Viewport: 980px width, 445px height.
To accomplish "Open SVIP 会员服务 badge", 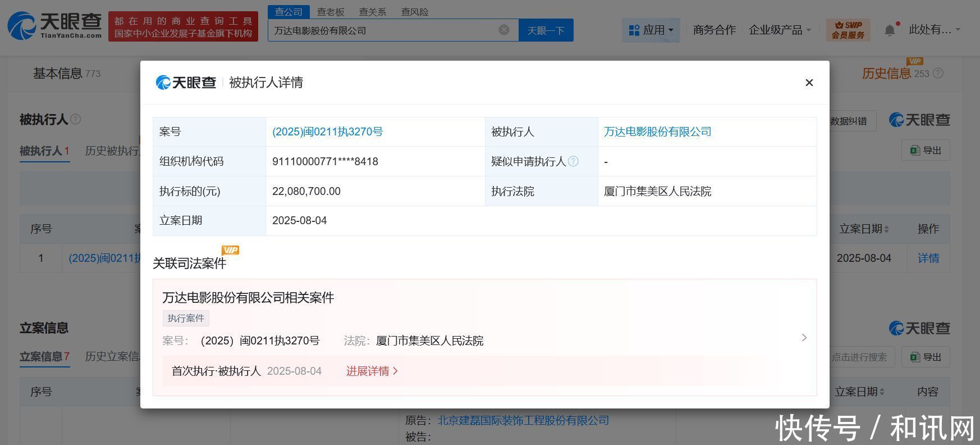I will (x=848, y=30).
